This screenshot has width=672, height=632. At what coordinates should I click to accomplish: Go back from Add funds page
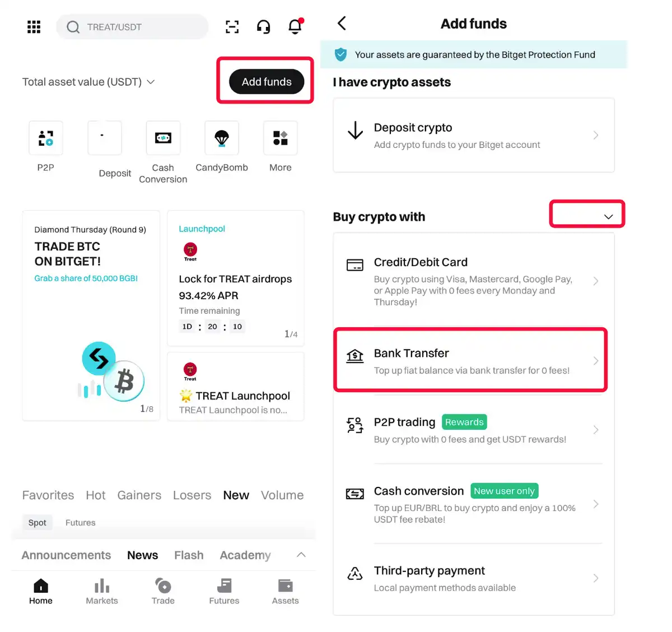coord(342,24)
